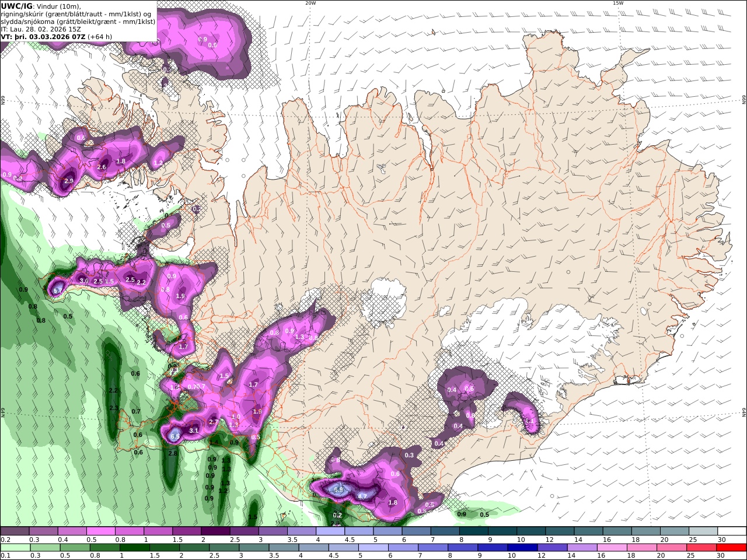The image size is (747, 560).
Task: Click the 15W longitude label
Action: pos(617,3)
